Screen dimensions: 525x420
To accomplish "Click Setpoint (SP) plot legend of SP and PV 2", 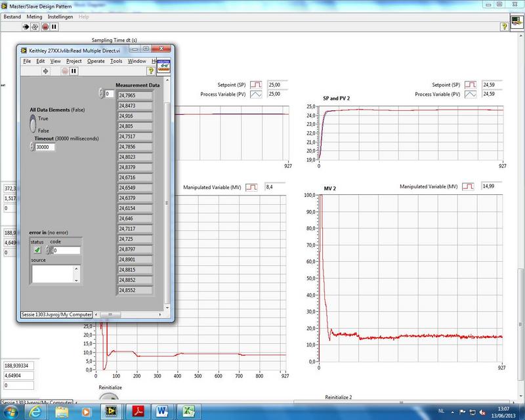I will pos(471,85).
